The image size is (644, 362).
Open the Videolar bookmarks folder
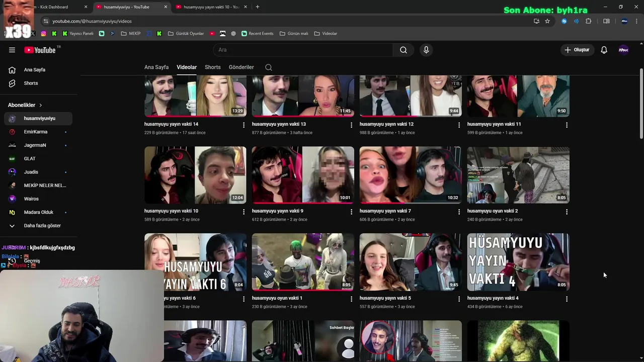click(x=326, y=34)
